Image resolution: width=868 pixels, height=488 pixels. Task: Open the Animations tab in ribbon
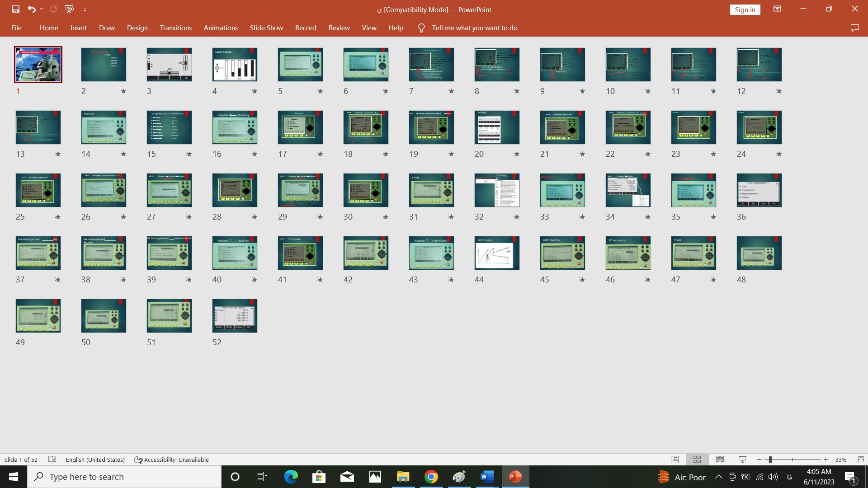221,28
